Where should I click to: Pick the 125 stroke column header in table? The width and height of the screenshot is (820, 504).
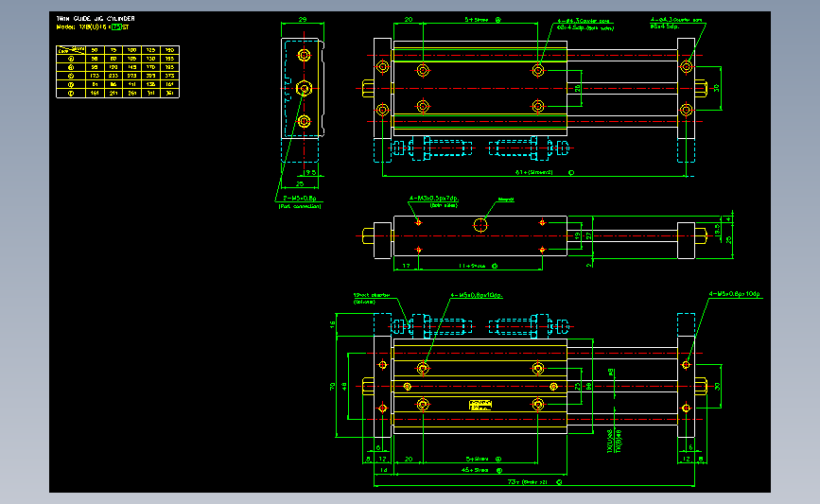click(150, 50)
